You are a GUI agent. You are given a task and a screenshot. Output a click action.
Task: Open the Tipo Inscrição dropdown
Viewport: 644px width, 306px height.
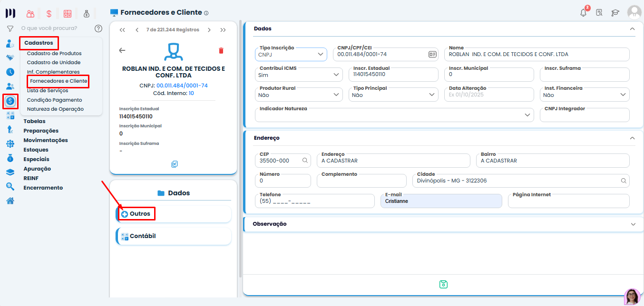(291, 54)
